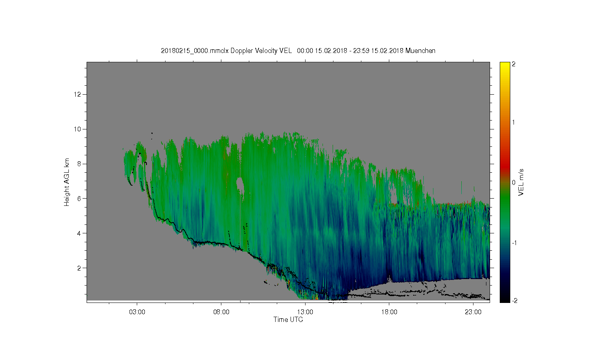Click the height axis value 12

tap(78, 94)
